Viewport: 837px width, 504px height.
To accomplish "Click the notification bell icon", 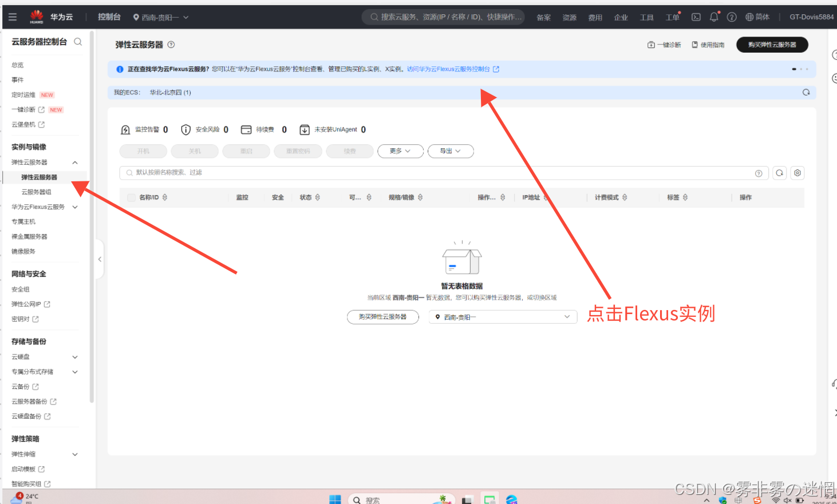I will pyautogui.click(x=714, y=17).
